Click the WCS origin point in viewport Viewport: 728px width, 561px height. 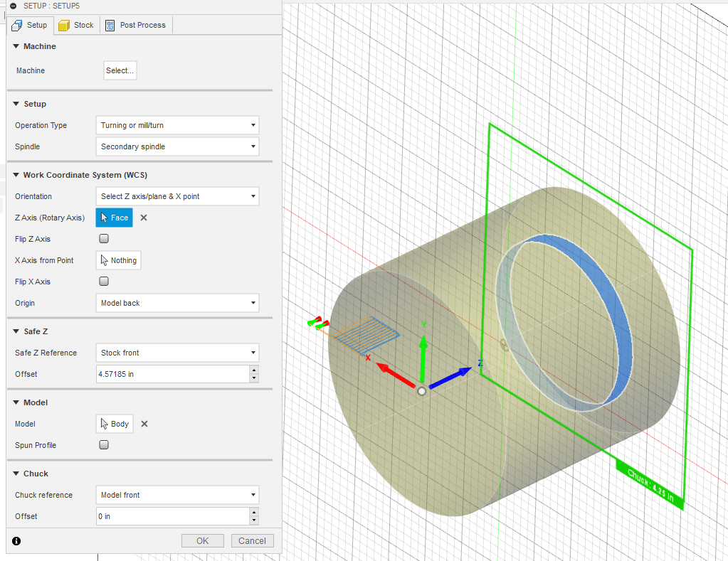(421, 391)
